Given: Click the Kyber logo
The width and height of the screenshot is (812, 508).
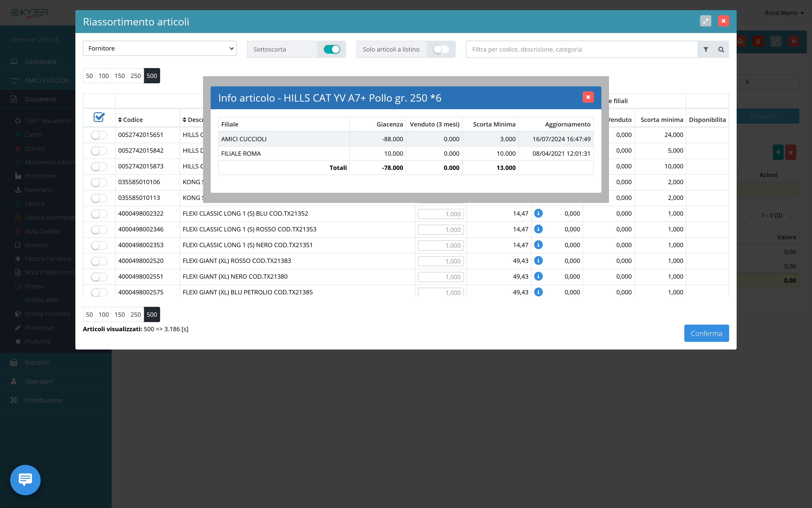Looking at the screenshot, I should point(29,13).
